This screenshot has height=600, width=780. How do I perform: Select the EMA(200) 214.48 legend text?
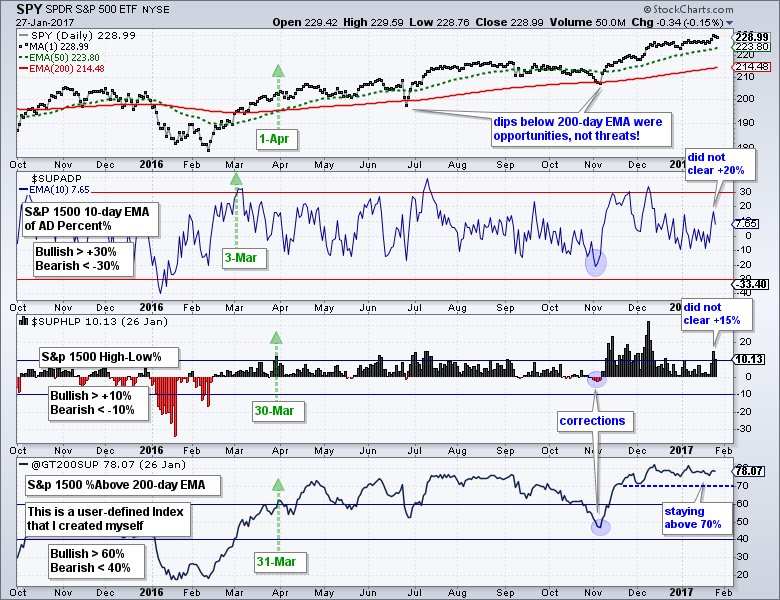point(67,69)
